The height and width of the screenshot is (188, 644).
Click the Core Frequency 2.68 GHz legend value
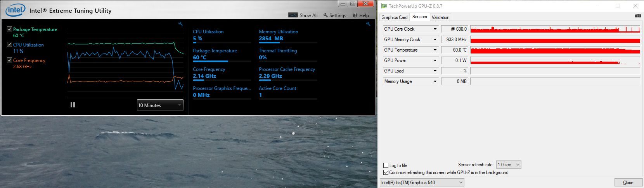[x=23, y=67]
